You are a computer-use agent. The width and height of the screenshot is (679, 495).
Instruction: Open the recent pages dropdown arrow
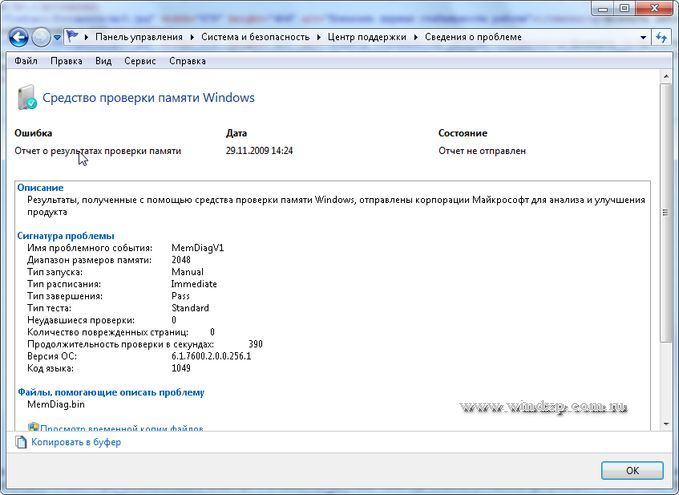57,38
